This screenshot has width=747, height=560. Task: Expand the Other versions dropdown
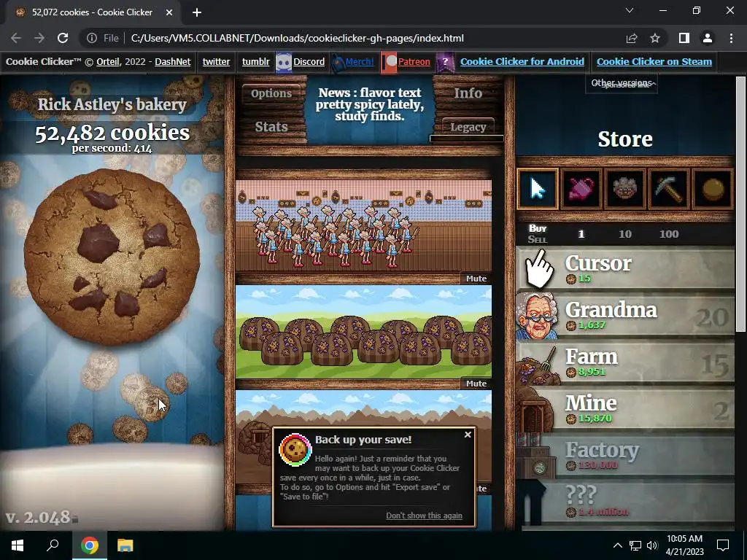click(622, 83)
